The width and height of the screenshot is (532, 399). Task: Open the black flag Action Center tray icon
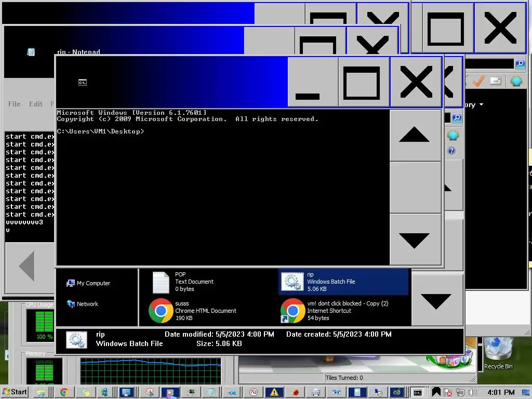(436, 393)
